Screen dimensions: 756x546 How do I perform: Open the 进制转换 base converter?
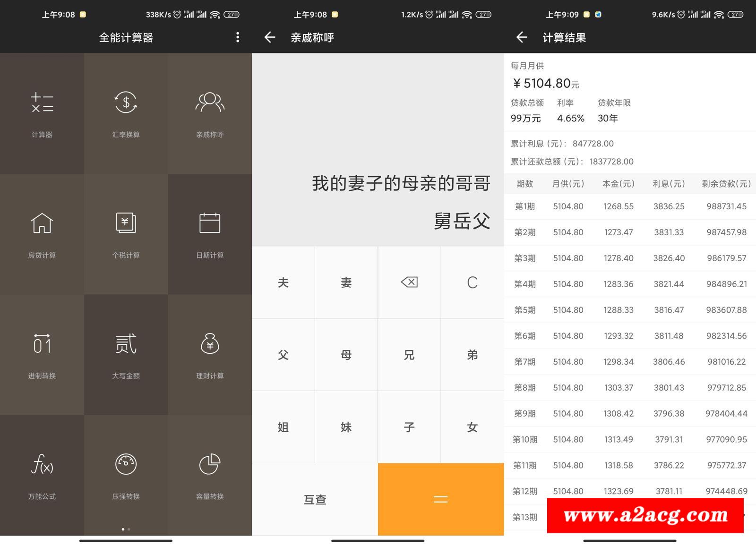(x=42, y=354)
